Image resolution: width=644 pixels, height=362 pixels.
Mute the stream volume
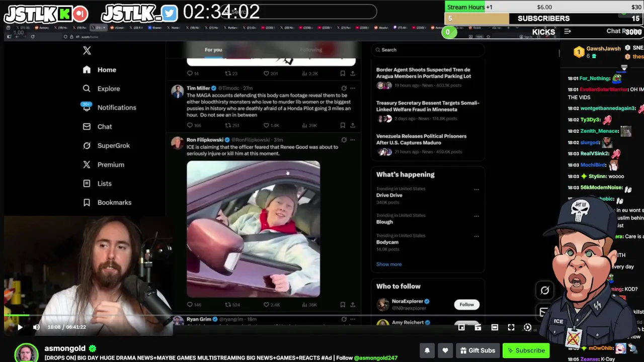[36, 327]
